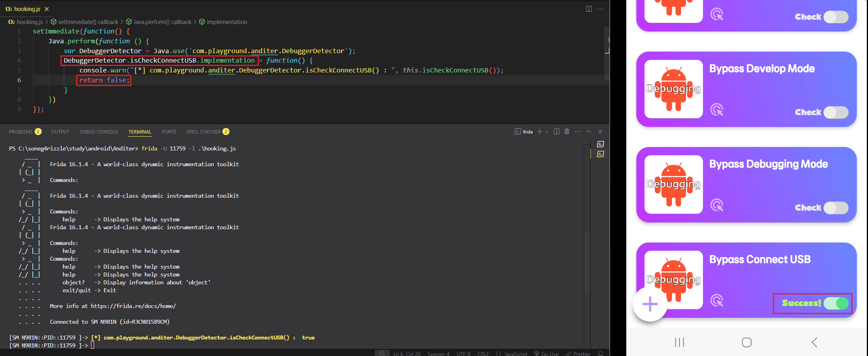Click the Bypass Develop Mode card title
Image resolution: width=868 pixels, height=356 pixels.
(762, 69)
